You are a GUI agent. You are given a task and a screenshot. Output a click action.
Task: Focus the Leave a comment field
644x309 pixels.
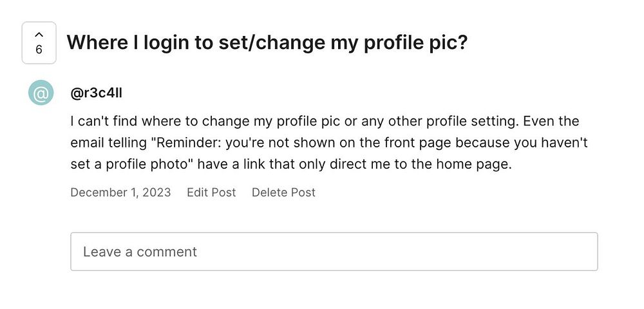[334, 251]
